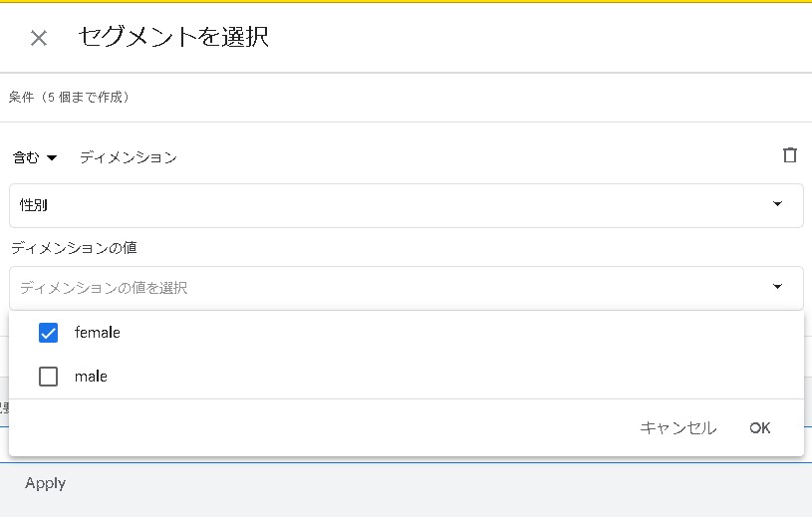Click the 条件（5 個まで作成） text
The image size is (812, 517).
point(70,98)
